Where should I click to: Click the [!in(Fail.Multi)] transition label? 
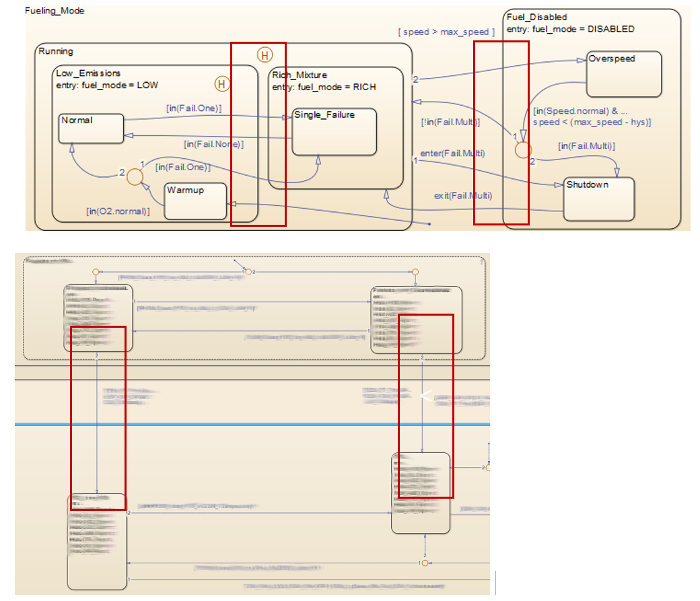coord(450,122)
